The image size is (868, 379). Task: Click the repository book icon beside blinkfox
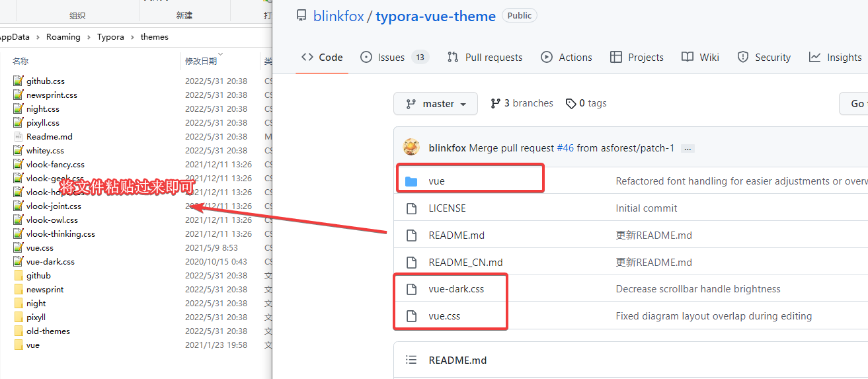(301, 16)
